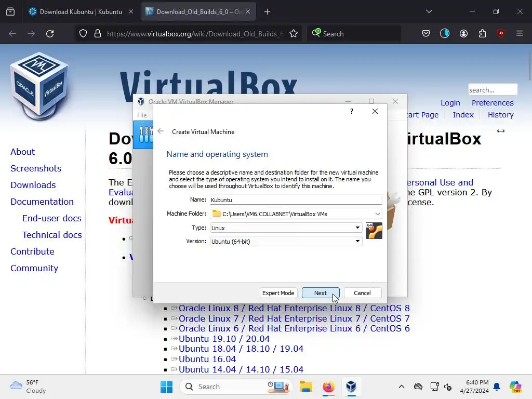The width and height of the screenshot is (532, 399).
Task: Open the End-user docs link
Action: [52, 218]
